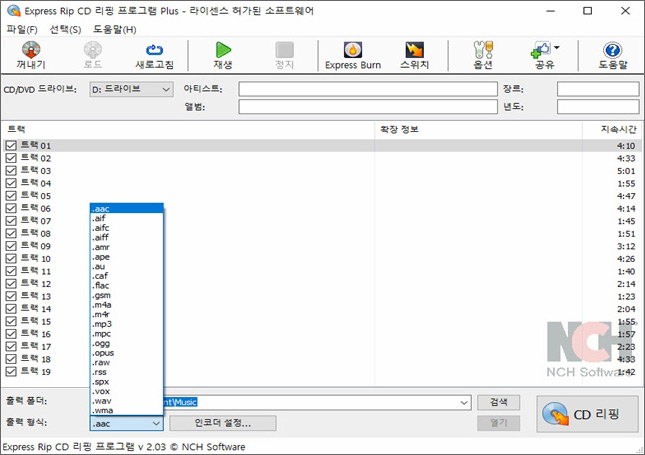Select the 트랙 06 row label
The width and height of the screenshot is (645, 455).
(x=36, y=209)
